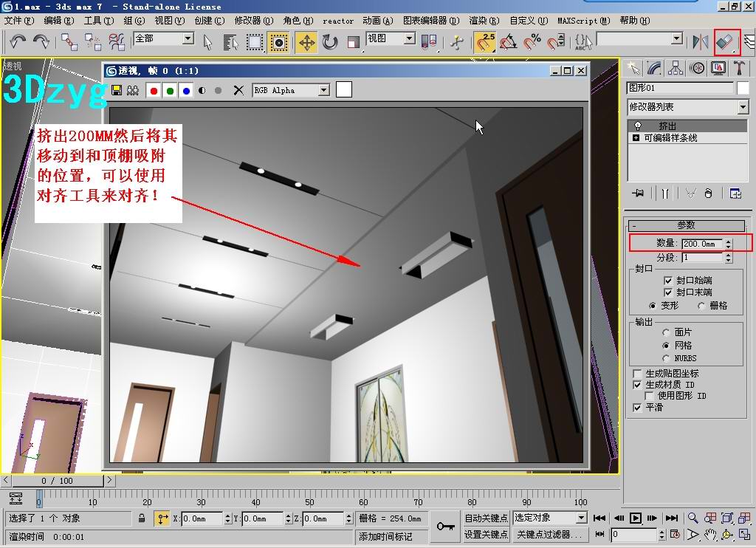Toggle Angle Snap icon

tap(508, 42)
